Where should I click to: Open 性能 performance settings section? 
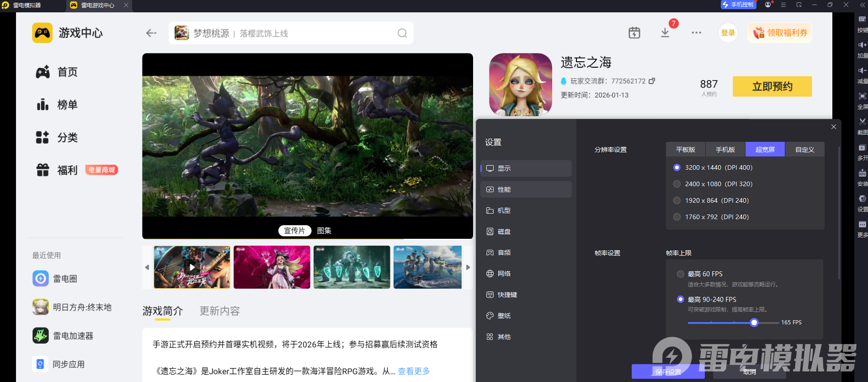pyautogui.click(x=526, y=189)
